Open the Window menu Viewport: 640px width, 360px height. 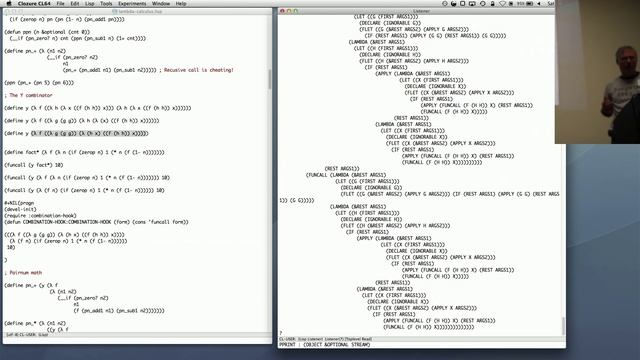(161, 3)
